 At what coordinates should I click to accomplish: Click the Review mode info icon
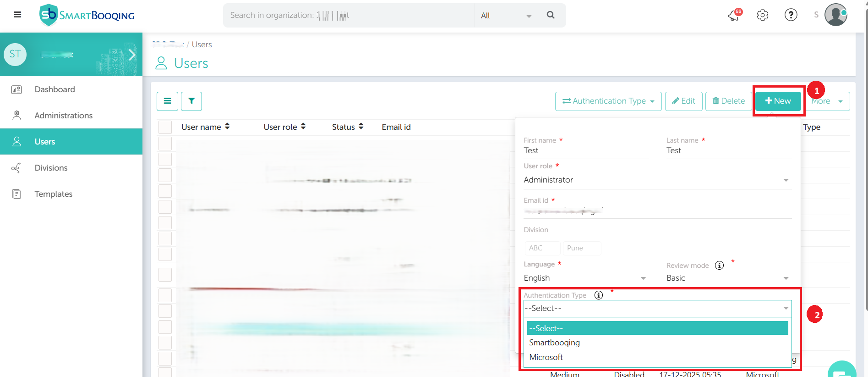[x=719, y=266]
